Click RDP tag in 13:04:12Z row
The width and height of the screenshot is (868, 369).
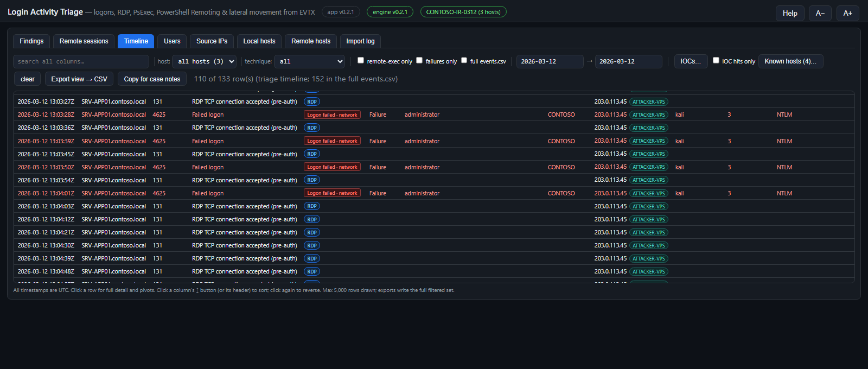(312, 219)
